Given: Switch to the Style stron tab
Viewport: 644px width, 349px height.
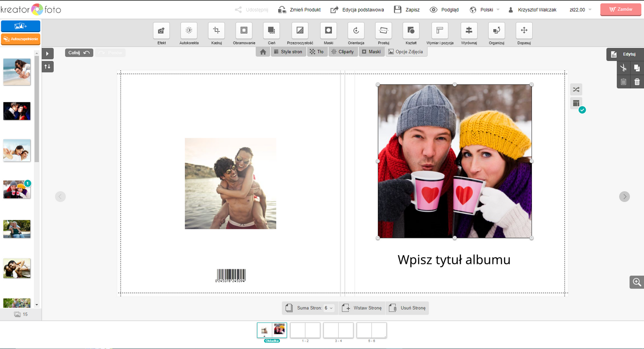Looking at the screenshot, I should (x=289, y=52).
